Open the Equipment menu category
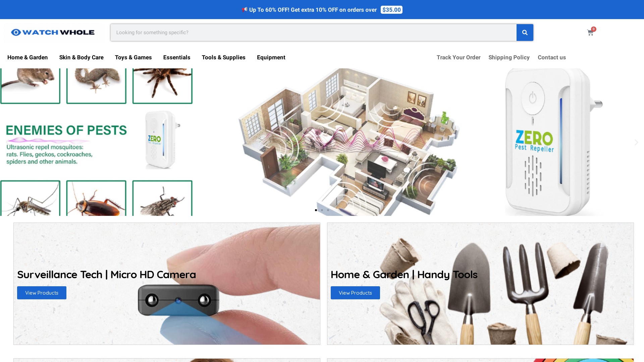 [271, 57]
